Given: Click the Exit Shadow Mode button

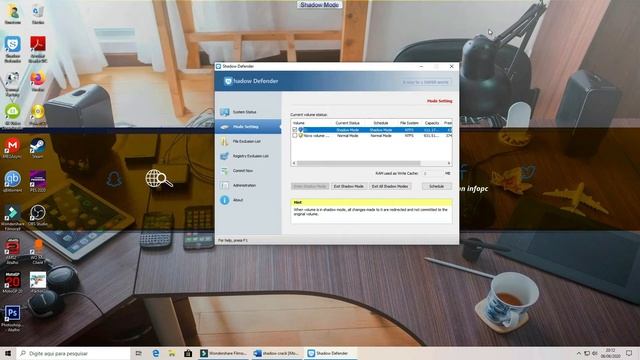Looking at the screenshot, I should click(348, 186).
